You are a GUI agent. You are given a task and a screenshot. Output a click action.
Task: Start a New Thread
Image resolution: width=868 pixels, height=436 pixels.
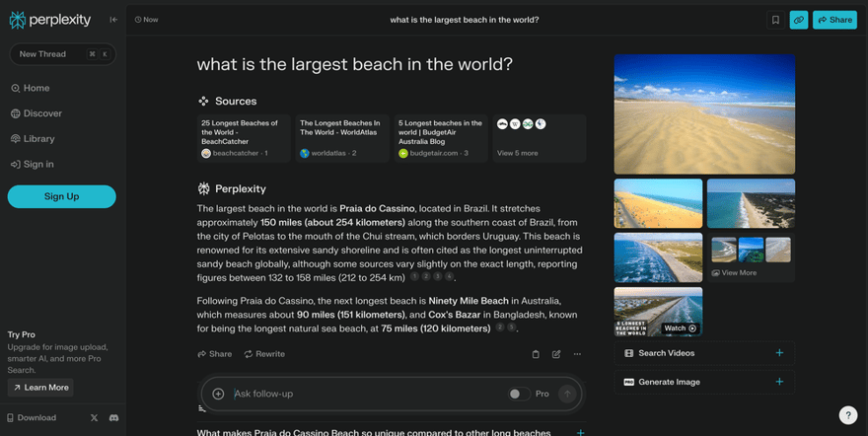point(62,54)
